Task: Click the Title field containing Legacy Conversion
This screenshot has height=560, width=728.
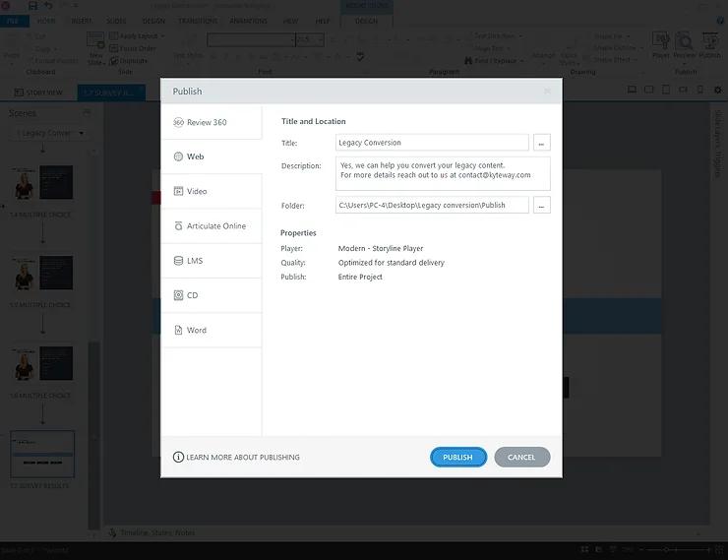Action: [x=432, y=143]
